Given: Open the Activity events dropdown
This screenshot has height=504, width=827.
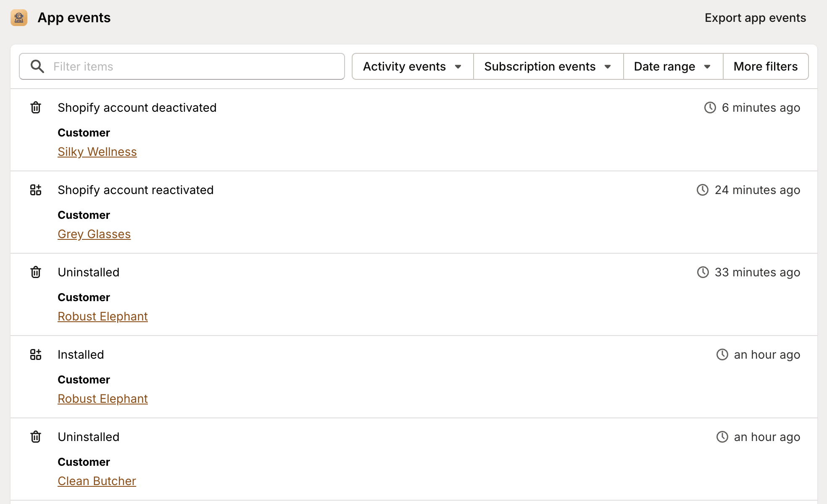Looking at the screenshot, I should (412, 66).
